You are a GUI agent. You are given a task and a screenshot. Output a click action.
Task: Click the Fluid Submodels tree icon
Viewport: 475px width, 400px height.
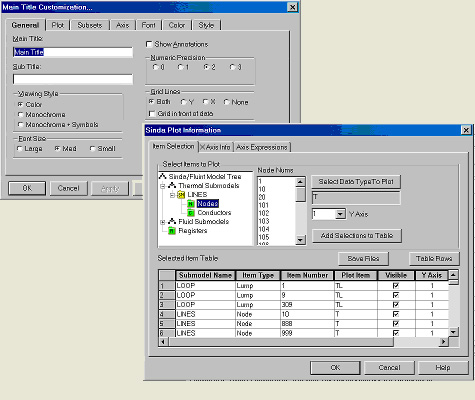172,221
